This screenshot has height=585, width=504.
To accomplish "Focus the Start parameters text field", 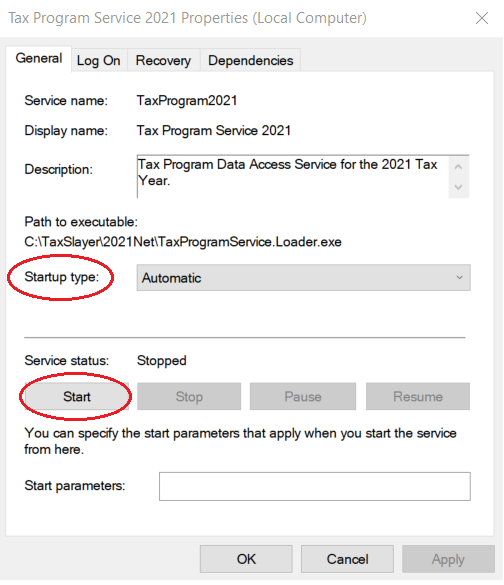I will click(314, 486).
